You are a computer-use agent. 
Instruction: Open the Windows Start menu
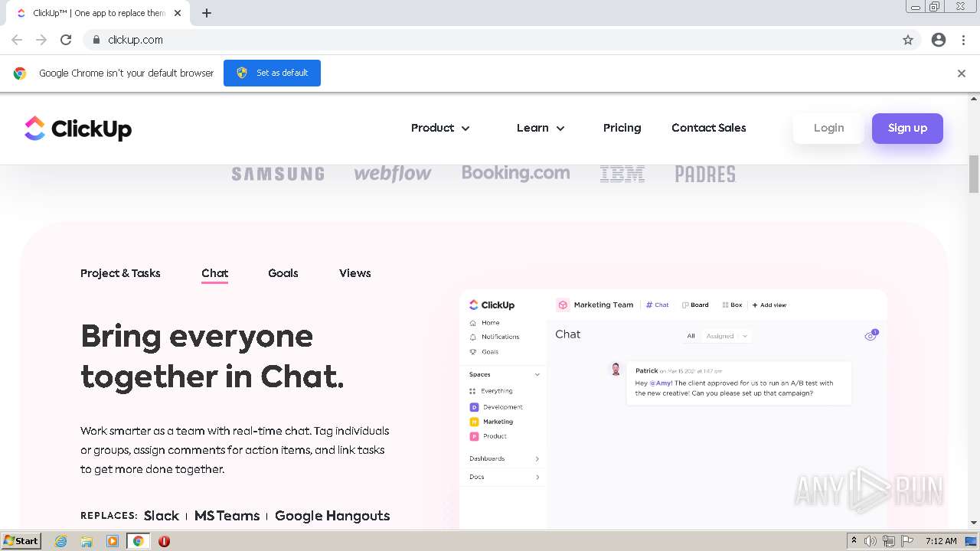[x=21, y=540]
